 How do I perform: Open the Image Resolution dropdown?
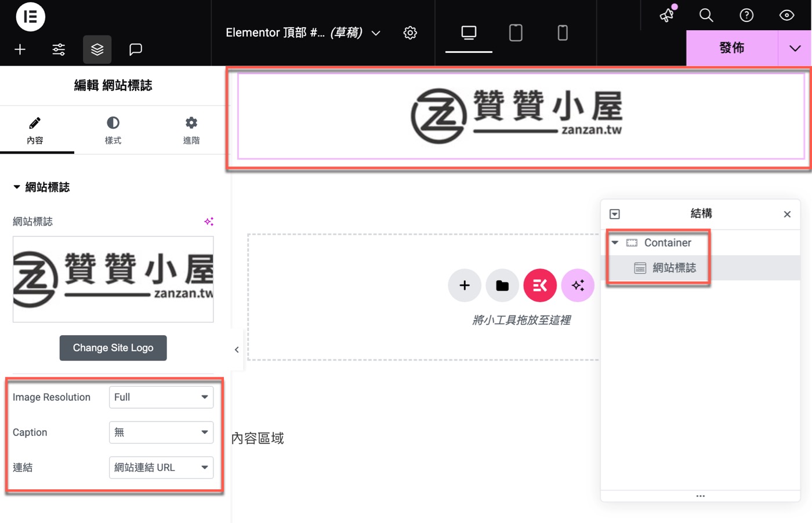[161, 397]
